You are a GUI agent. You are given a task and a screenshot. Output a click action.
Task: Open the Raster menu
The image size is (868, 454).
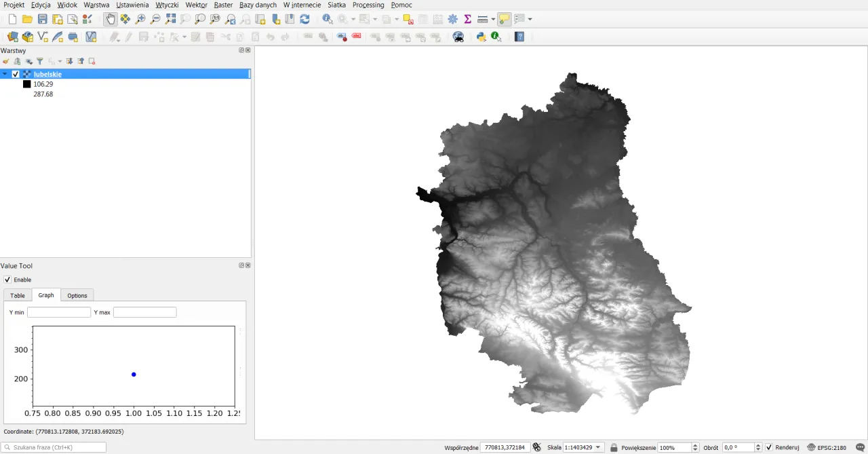click(223, 5)
